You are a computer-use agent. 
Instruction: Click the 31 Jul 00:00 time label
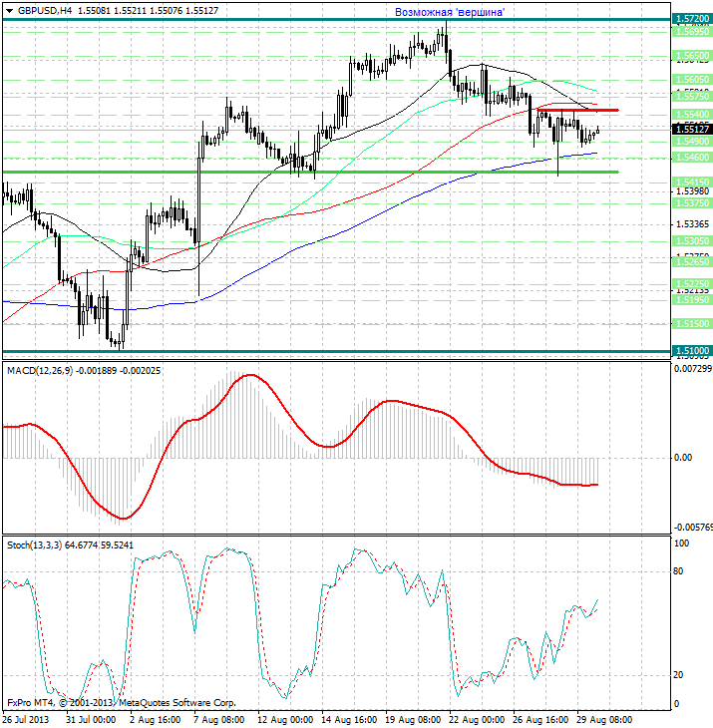[91, 720]
